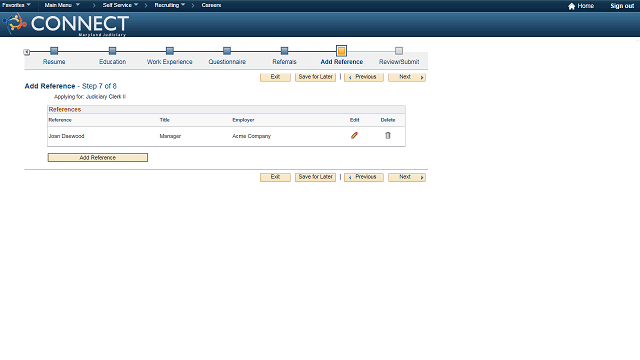Select the Resume step square

(54, 51)
